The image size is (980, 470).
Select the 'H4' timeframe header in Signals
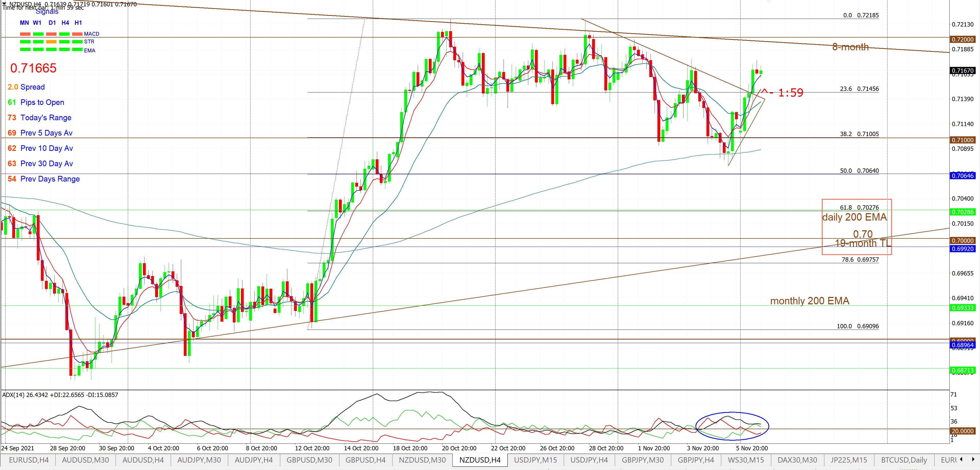(65, 23)
